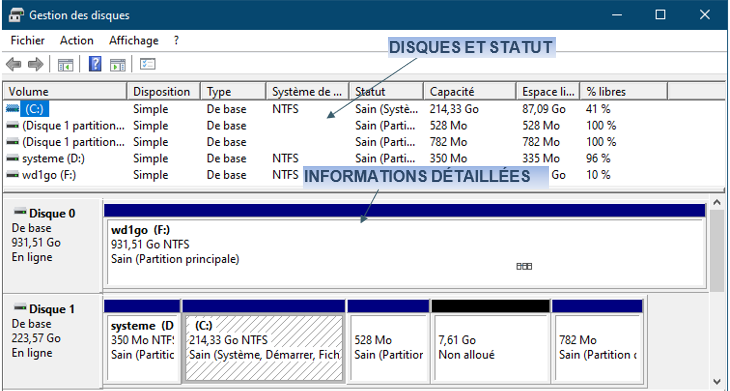
Task: Click the Gestion des disques title icon
Action: click(x=16, y=15)
